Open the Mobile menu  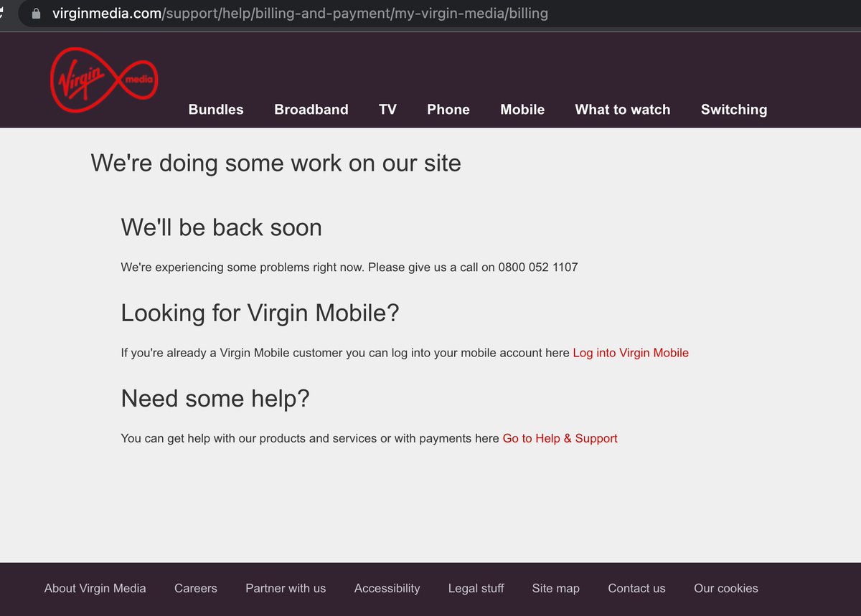(522, 110)
